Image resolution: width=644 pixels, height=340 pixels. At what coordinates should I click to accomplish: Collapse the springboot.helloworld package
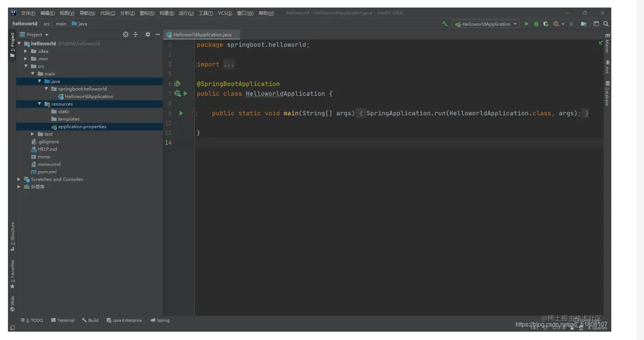(x=46, y=89)
